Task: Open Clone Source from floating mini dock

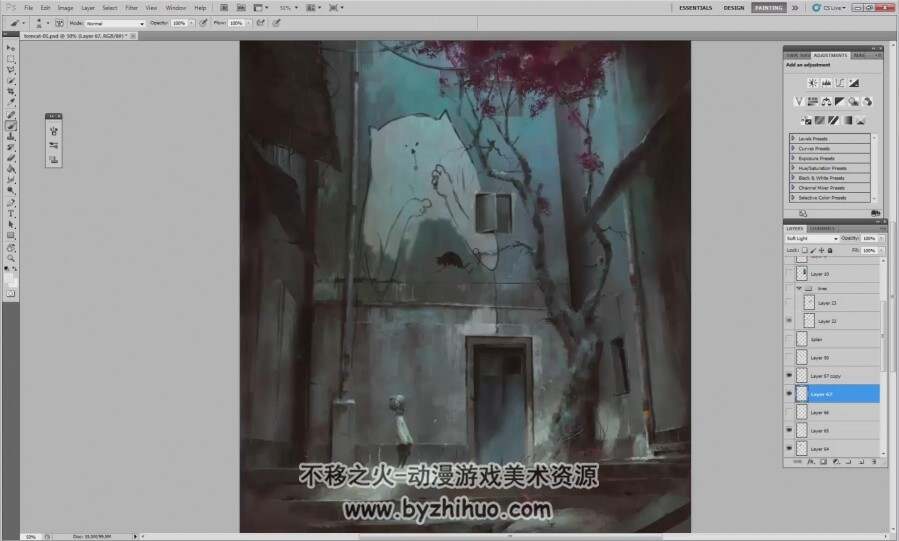Action: (54, 160)
